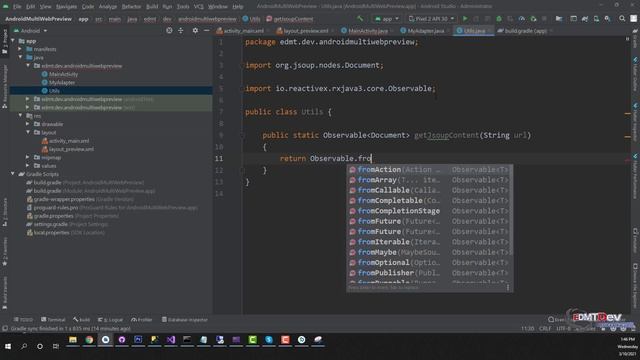
Task: Open Visual Studio from the taskbar
Action: [x=171, y=340]
